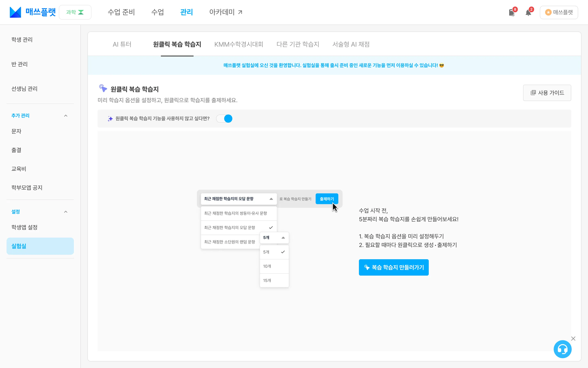
Task: Collapse the 설정 section
Action: pos(66,212)
